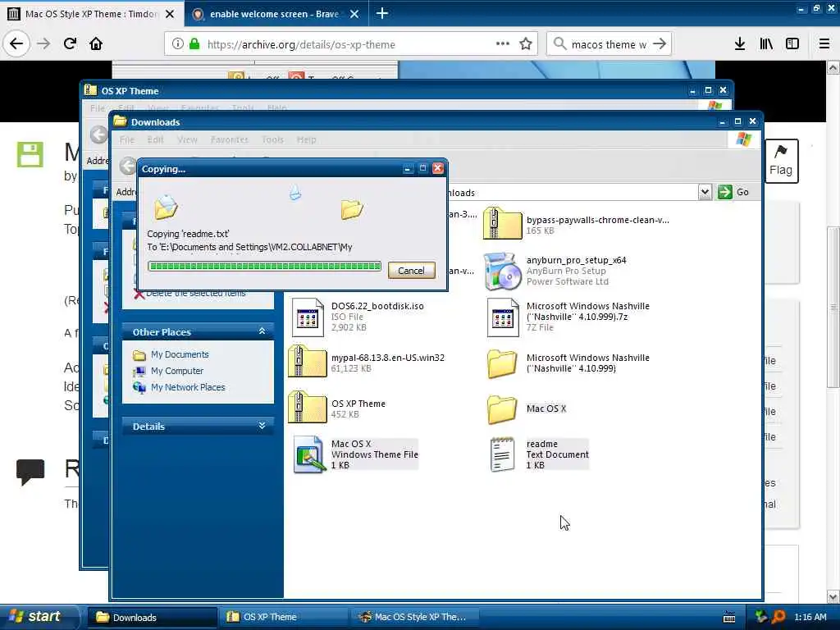The height and width of the screenshot is (630, 840).
Task: Open site information icon in URL bar
Action: tap(177, 44)
